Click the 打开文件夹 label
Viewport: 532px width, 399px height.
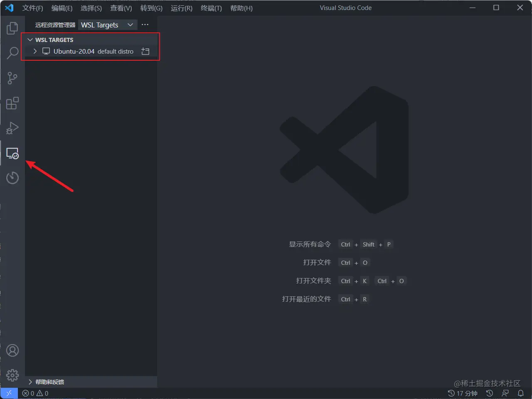(x=313, y=281)
